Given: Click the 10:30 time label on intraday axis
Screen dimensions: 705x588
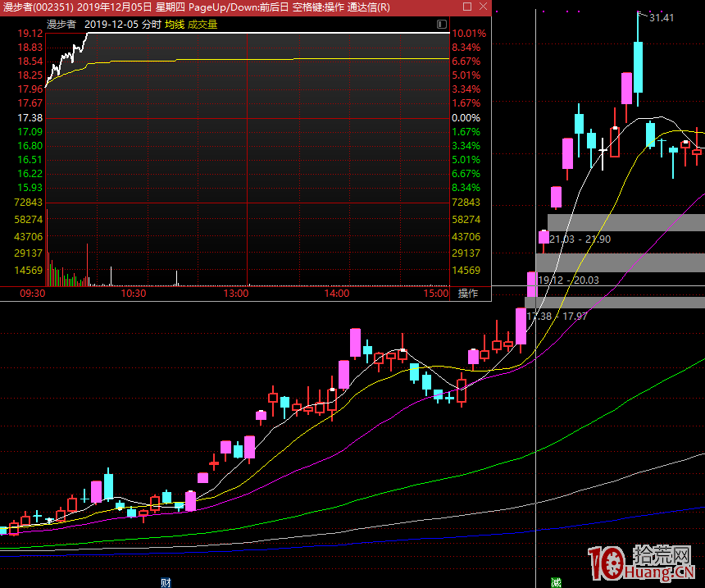Looking at the screenshot, I should pos(133,293).
